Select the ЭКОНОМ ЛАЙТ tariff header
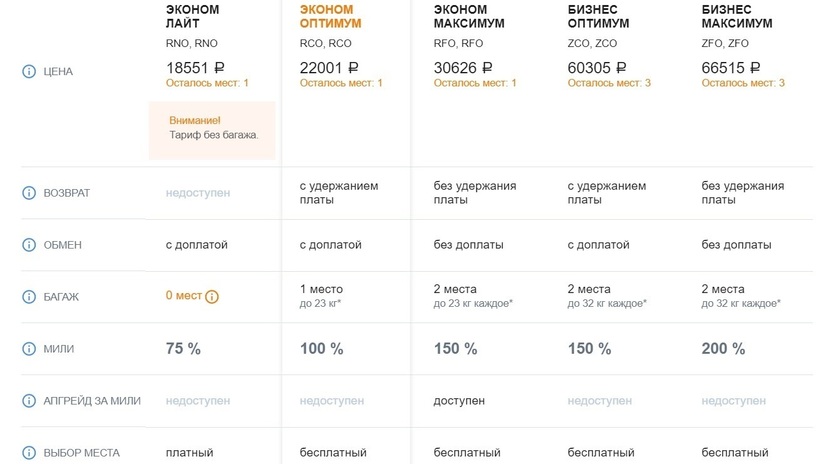Image resolution: width=820 pixels, height=464 pixels. coord(192,16)
